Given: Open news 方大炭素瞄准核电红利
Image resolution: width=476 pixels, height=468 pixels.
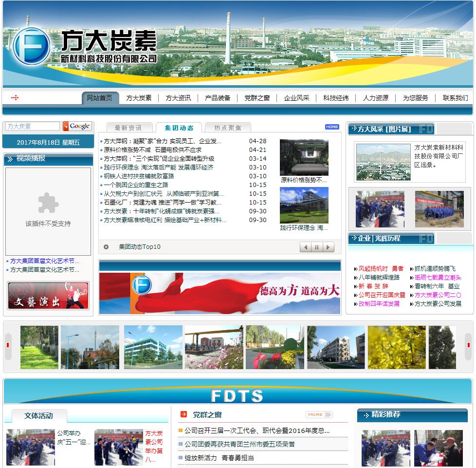Looking at the screenshot, I should coord(165,220).
